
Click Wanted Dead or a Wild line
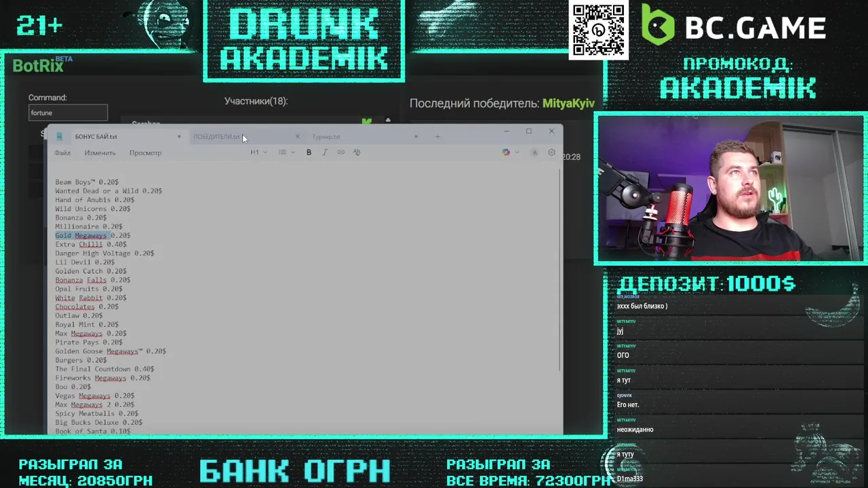(108, 190)
